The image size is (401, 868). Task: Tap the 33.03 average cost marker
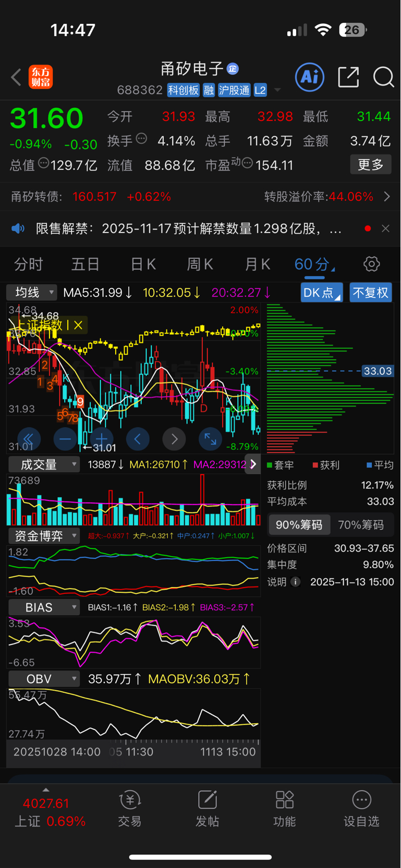(x=378, y=371)
